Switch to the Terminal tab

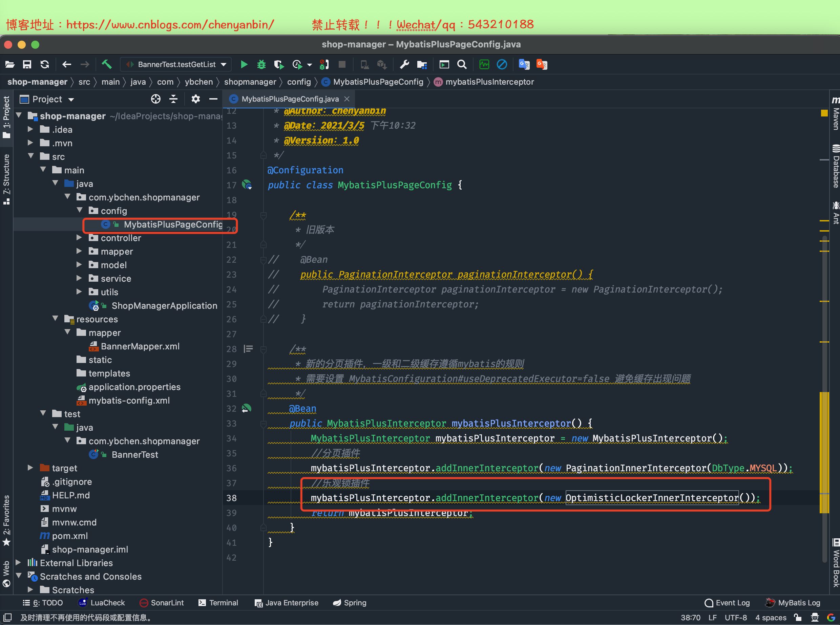pos(219,603)
